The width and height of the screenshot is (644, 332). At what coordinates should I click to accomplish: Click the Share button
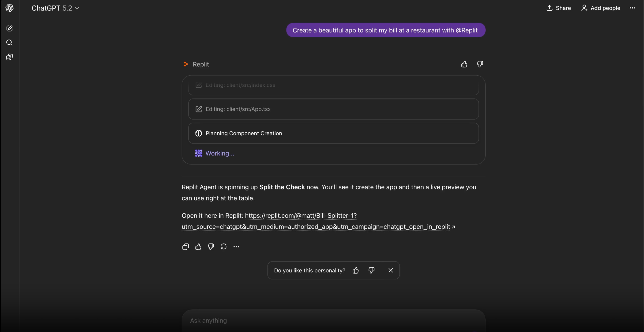coord(559,8)
